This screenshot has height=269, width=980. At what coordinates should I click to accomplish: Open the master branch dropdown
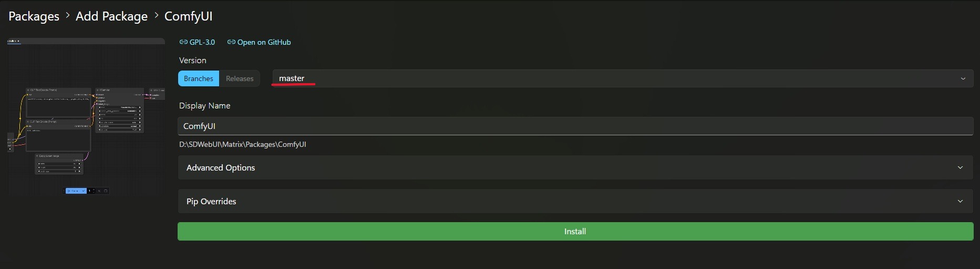[x=623, y=78]
